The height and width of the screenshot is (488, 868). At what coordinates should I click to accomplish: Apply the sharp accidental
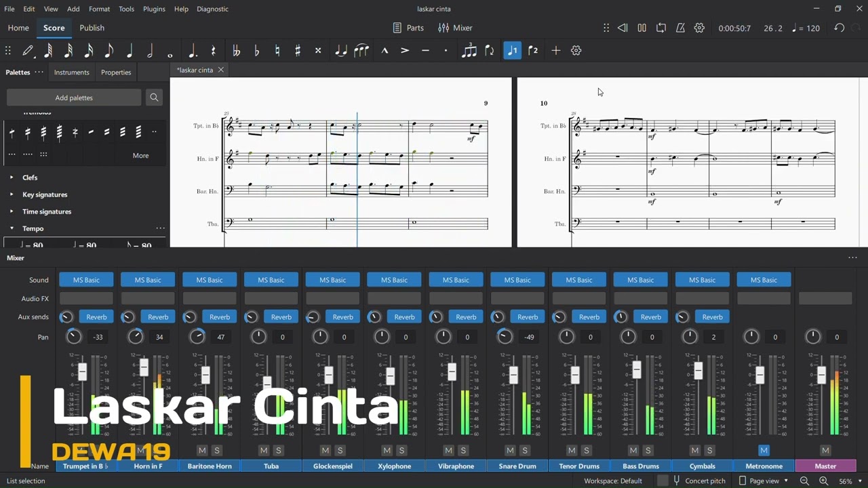[297, 51]
